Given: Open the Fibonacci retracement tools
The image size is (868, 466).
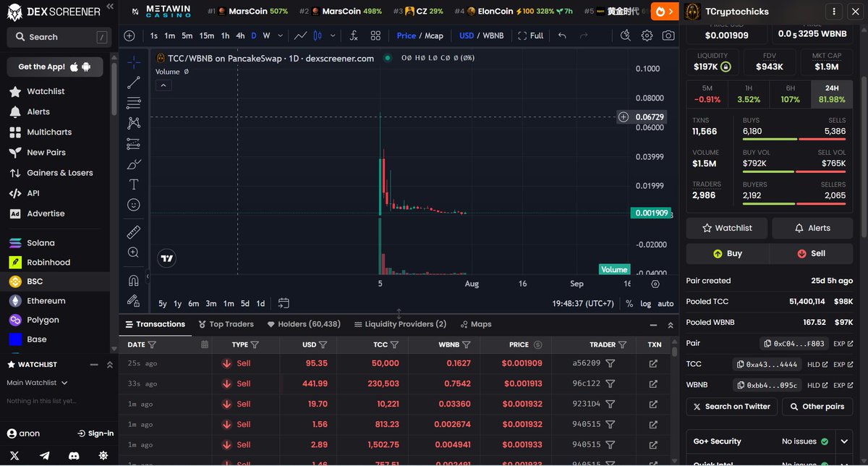Looking at the screenshot, I should click(x=134, y=103).
